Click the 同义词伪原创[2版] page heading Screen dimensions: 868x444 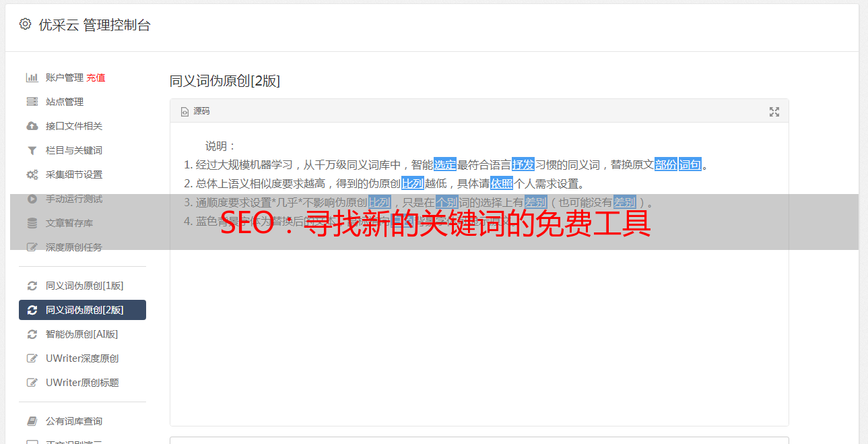click(x=225, y=81)
